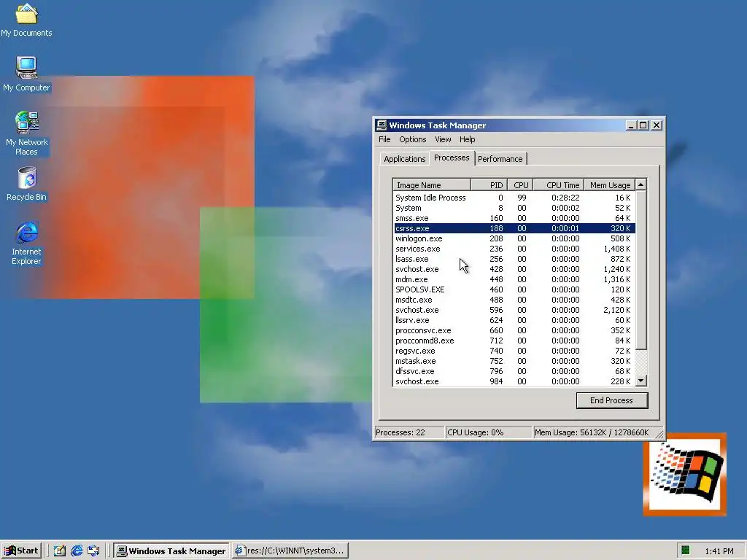Open My Documents desktop icon
Image resolution: width=747 pixels, height=560 pixels.
pos(26,20)
